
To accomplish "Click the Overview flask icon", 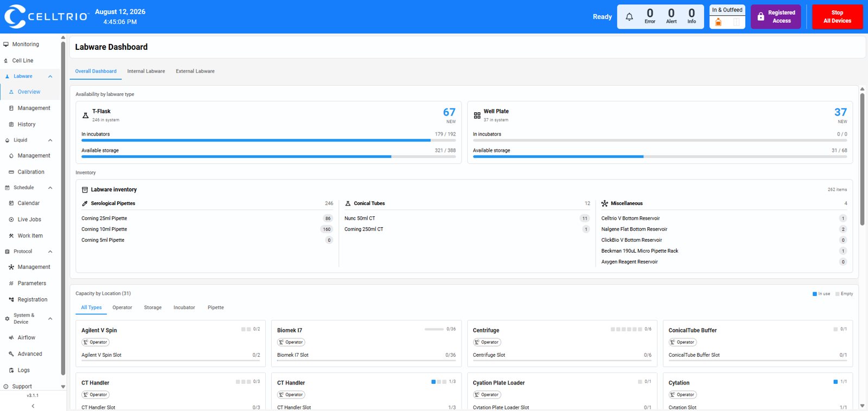I will point(11,92).
